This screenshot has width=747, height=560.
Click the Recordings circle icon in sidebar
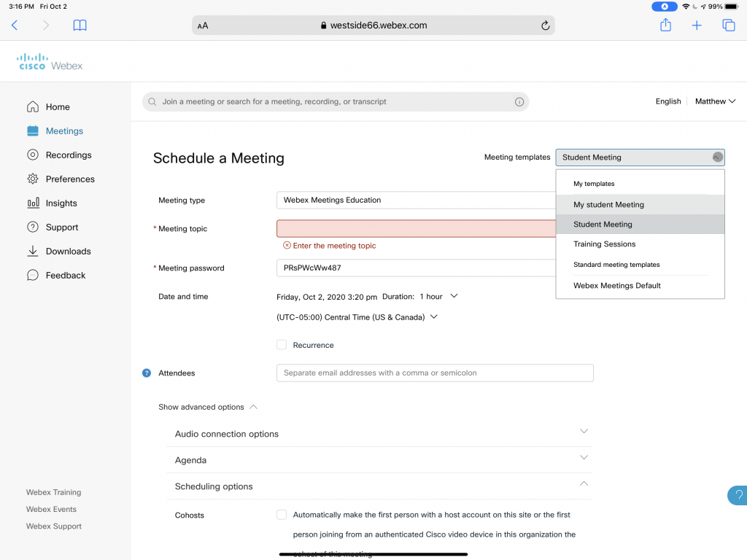coord(33,155)
